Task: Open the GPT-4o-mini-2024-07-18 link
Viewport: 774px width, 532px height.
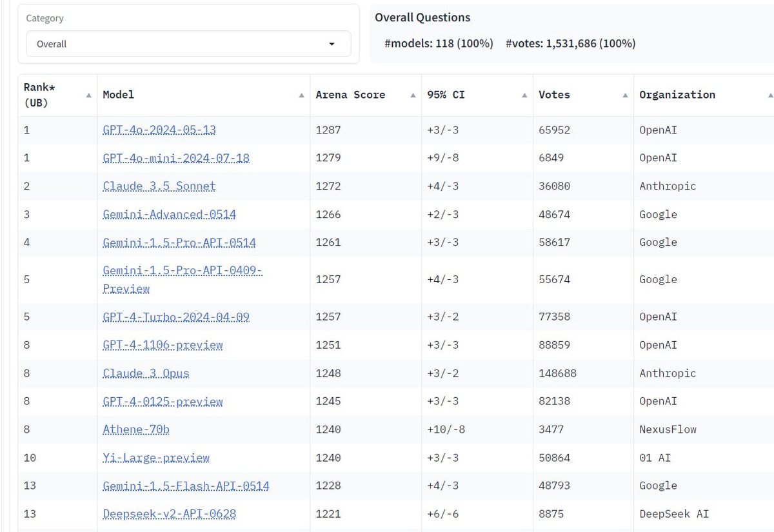Action: [176, 158]
